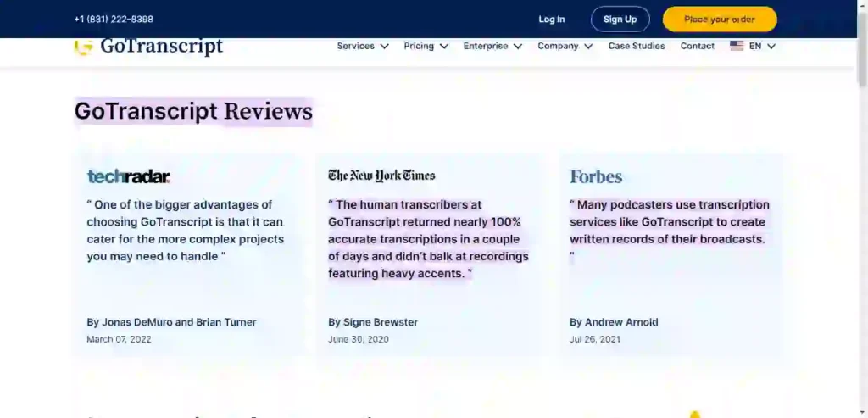This screenshot has height=418, width=868.
Task: Expand the Services menu chevron
Action: [384, 47]
